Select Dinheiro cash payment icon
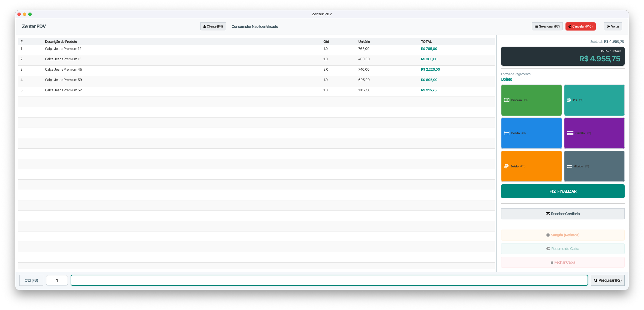Screen dimensions: 644x310 click(507, 100)
